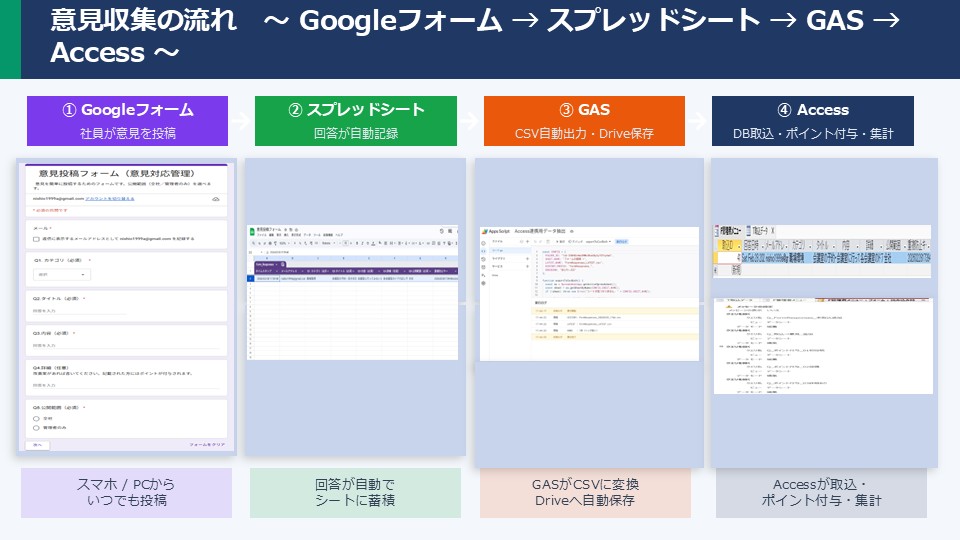Click the purple ① Googleフォーム step box
Image resolution: width=960 pixels, height=540 pixels.
(127, 121)
